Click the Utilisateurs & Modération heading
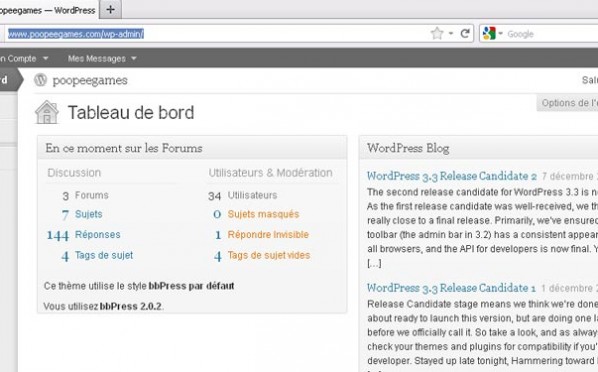Image resolution: width=598 pixels, height=372 pixels. pyautogui.click(x=270, y=173)
